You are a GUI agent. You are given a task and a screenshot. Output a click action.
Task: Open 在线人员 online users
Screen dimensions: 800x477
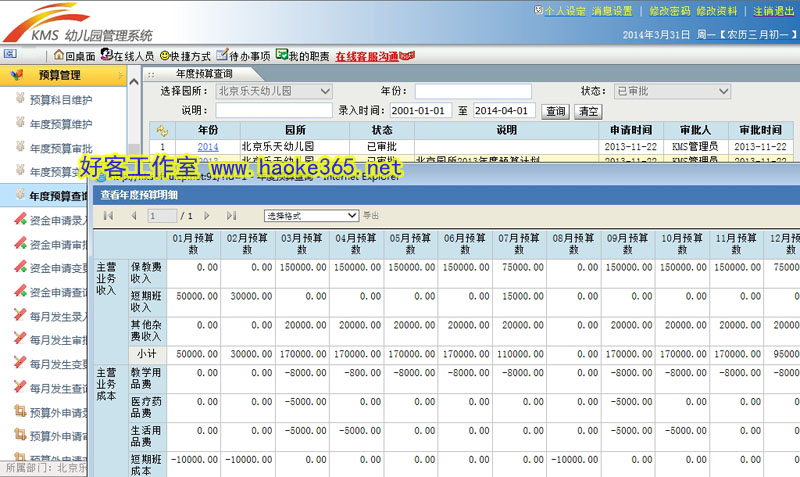[x=127, y=55]
